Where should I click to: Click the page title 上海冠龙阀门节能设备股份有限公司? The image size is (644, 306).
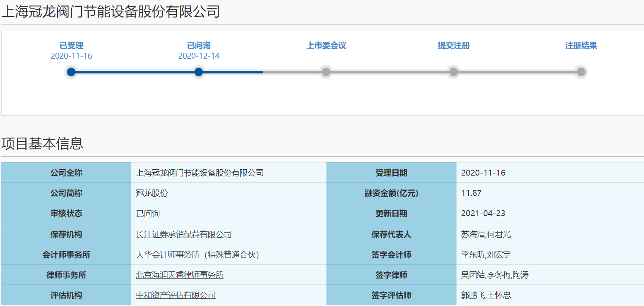click(x=111, y=11)
